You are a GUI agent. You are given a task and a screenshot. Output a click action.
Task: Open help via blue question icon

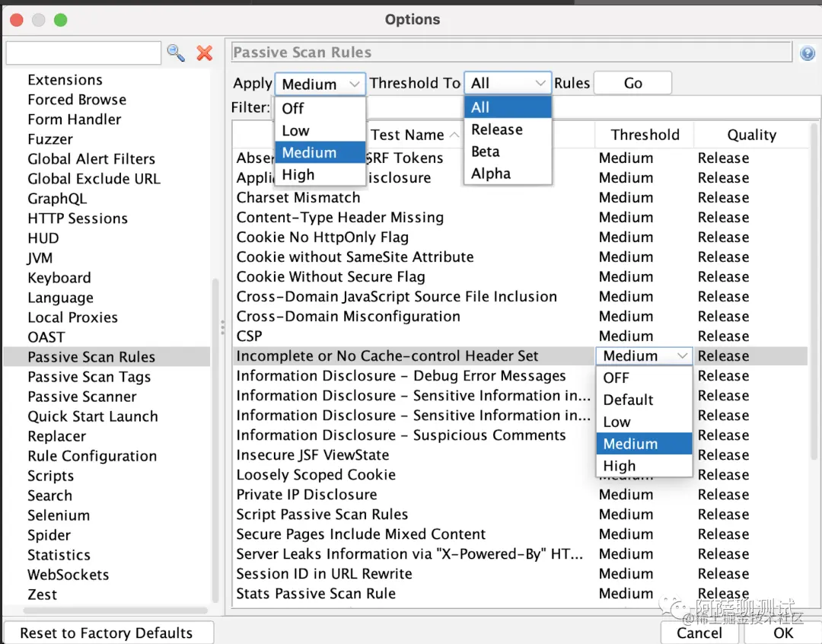click(808, 53)
